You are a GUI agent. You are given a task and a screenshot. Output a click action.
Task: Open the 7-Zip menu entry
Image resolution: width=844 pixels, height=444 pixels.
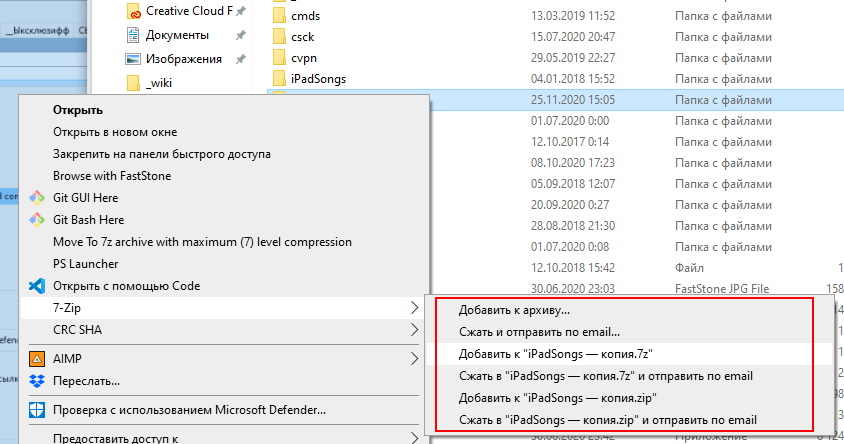point(224,308)
